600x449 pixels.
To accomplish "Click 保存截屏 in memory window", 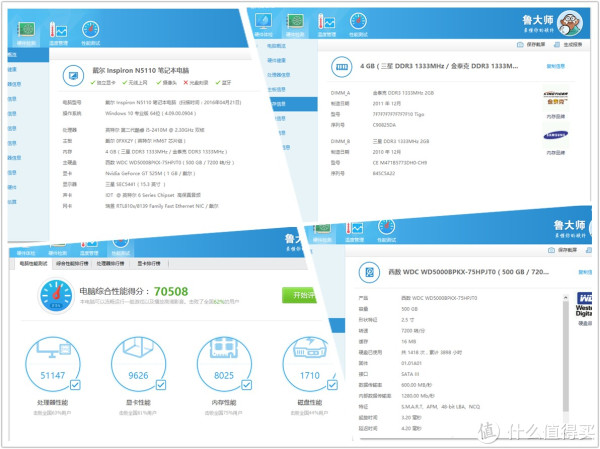I will pyautogui.click(x=531, y=45).
